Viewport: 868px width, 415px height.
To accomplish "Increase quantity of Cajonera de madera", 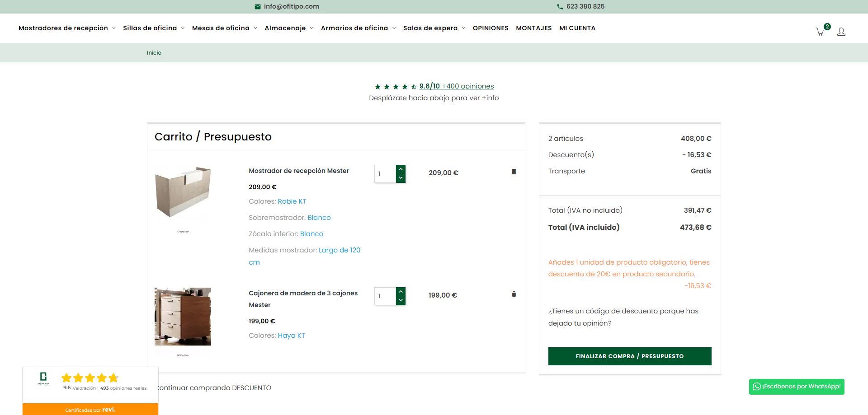I will [401, 292].
